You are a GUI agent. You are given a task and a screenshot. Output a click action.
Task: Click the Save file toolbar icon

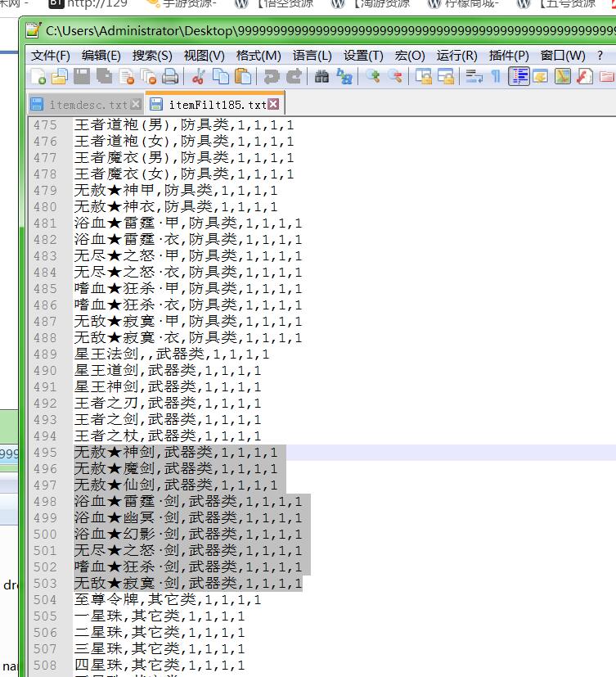(82, 77)
